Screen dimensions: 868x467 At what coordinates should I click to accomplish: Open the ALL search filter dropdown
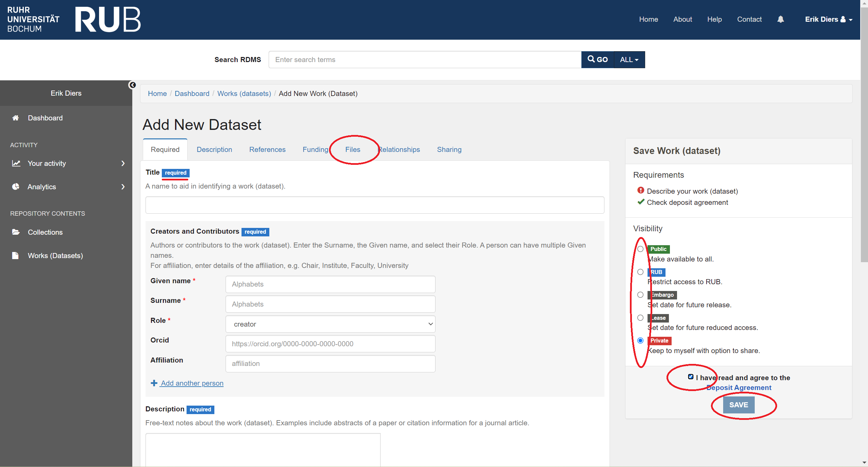pos(630,60)
